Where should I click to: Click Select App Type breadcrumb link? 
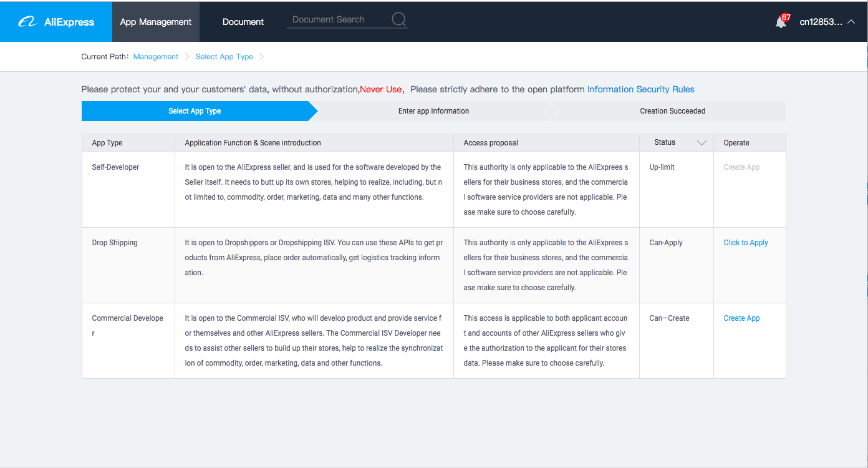224,57
